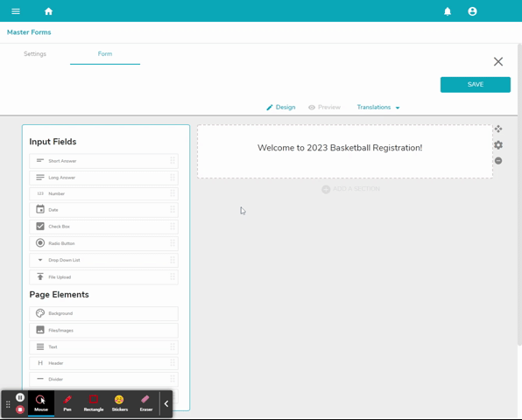Pick the Check Box input field
522x420 pixels.
tap(103, 227)
